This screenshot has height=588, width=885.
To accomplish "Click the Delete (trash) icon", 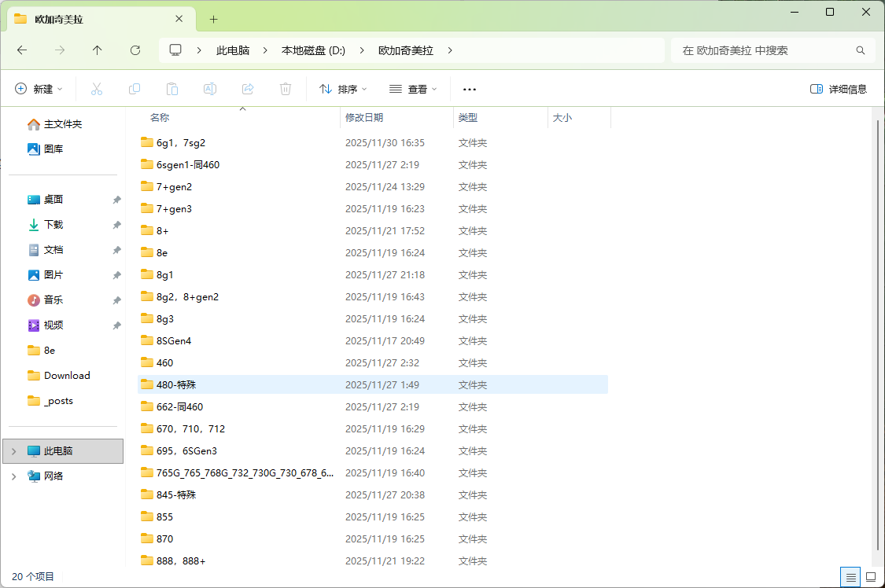I will 285,89.
